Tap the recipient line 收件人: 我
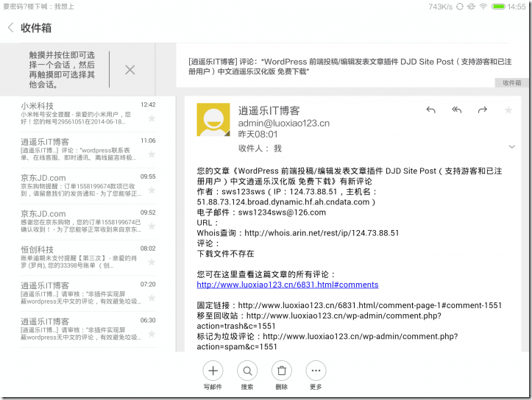Screen dimensions: 532x400 click(260, 149)
